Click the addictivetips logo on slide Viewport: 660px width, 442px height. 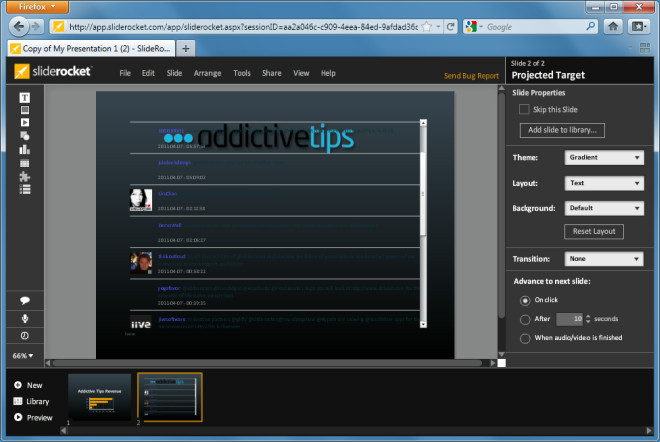pyautogui.click(x=258, y=136)
